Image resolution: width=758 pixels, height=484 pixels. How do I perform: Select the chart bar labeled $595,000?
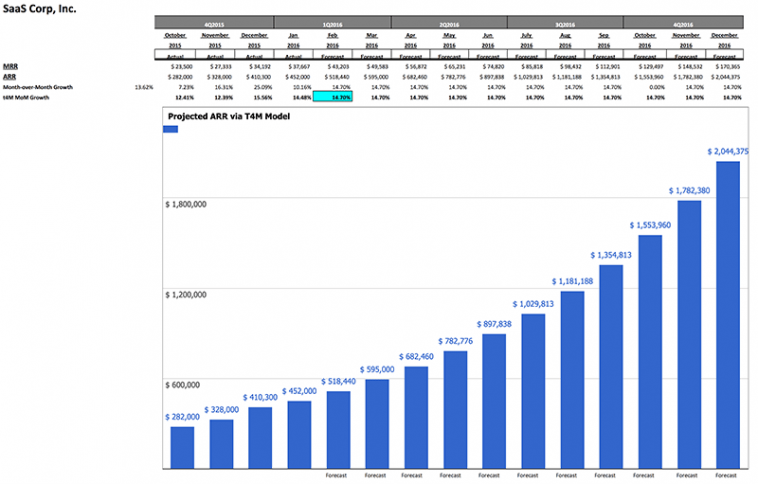(x=377, y=423)
